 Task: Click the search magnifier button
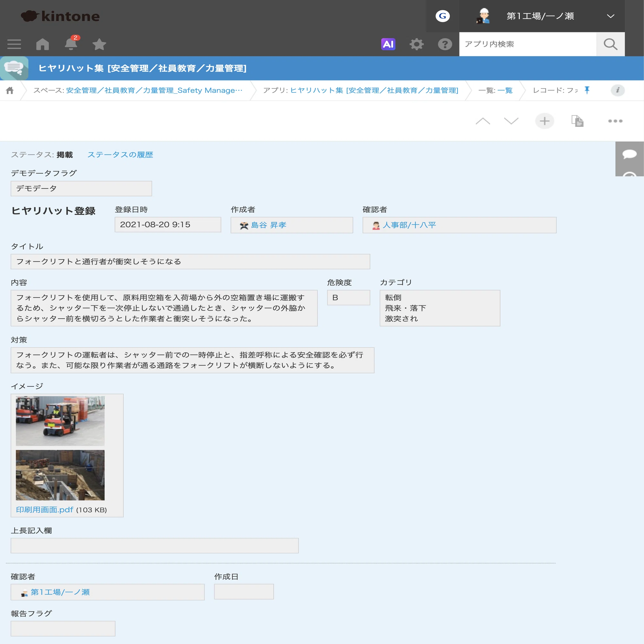pos(610,44)
